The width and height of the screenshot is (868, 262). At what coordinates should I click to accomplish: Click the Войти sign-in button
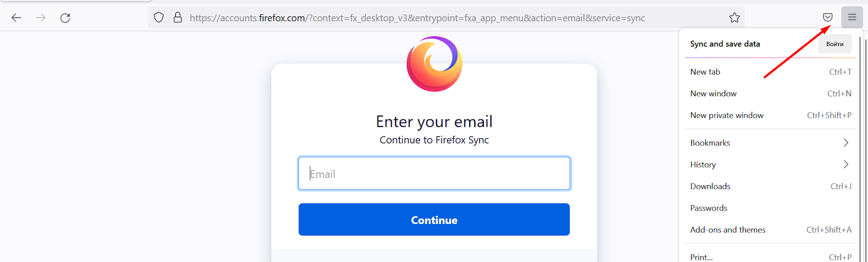click(x=835, y=44)
